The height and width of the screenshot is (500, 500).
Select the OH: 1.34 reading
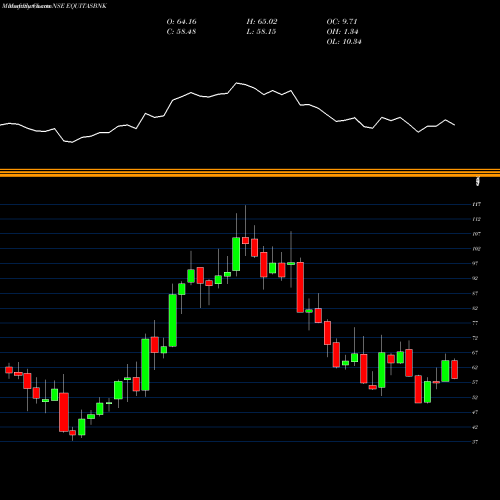(342, 32)
